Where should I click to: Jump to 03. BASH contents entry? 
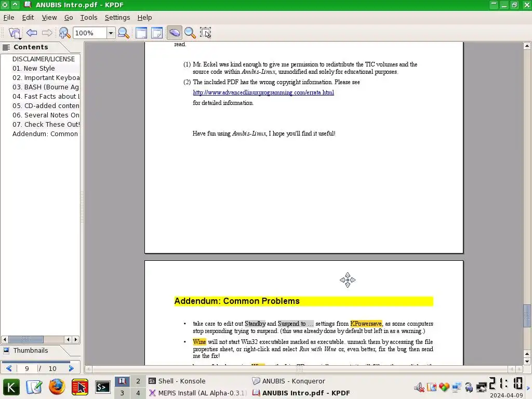coord(46,87)
